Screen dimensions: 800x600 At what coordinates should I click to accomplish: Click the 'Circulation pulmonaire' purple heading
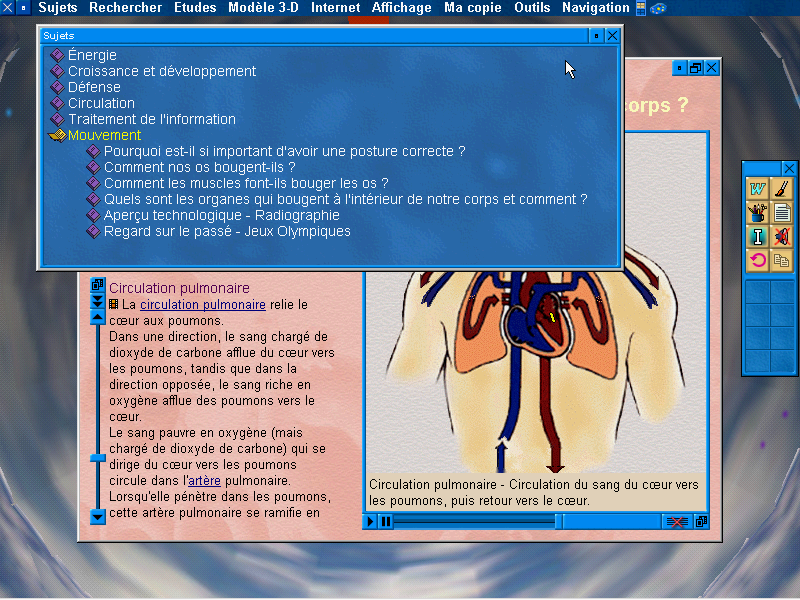(x=179, y=288)
